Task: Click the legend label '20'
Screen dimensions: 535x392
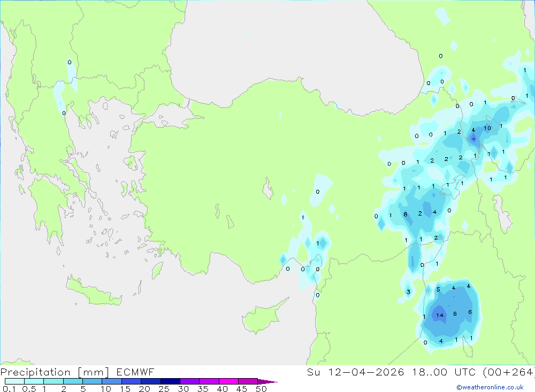Action: coord(144,389)
